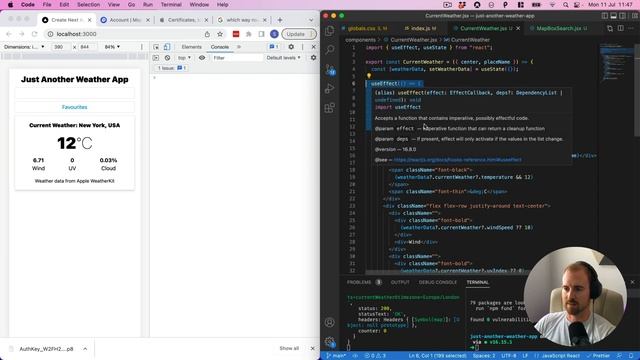640x360 pixels.
Task: Toggle Chrome side panel icon
Action: [261, 34]
